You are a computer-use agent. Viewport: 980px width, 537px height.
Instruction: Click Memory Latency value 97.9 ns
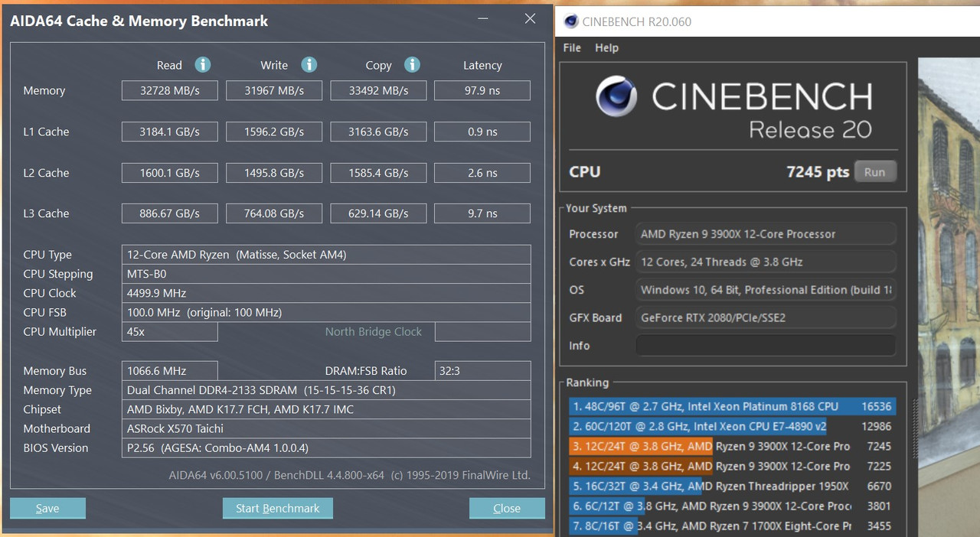click(482, 90)
